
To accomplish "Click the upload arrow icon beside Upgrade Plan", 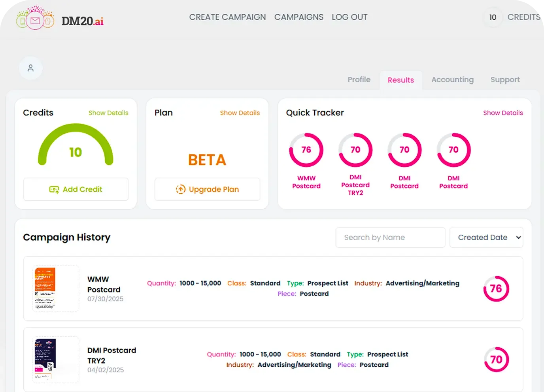I will pyautogui.click(x=181, y=190).
